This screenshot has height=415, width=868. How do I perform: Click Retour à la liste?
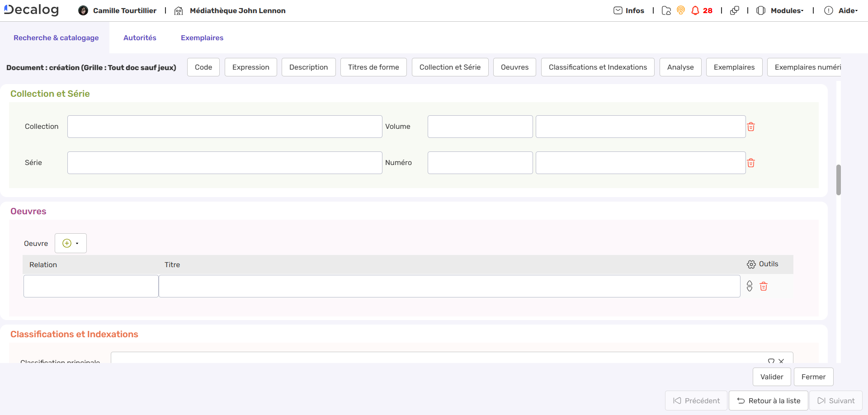pyautogui.click(x=769, y=401)
